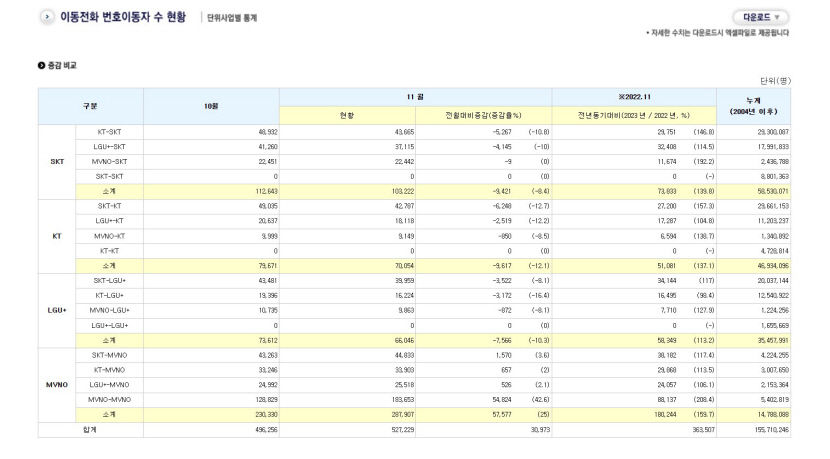
Task: Select the KT-LGU+ row label
Action: pyautogui.click(x=110, y=295)
